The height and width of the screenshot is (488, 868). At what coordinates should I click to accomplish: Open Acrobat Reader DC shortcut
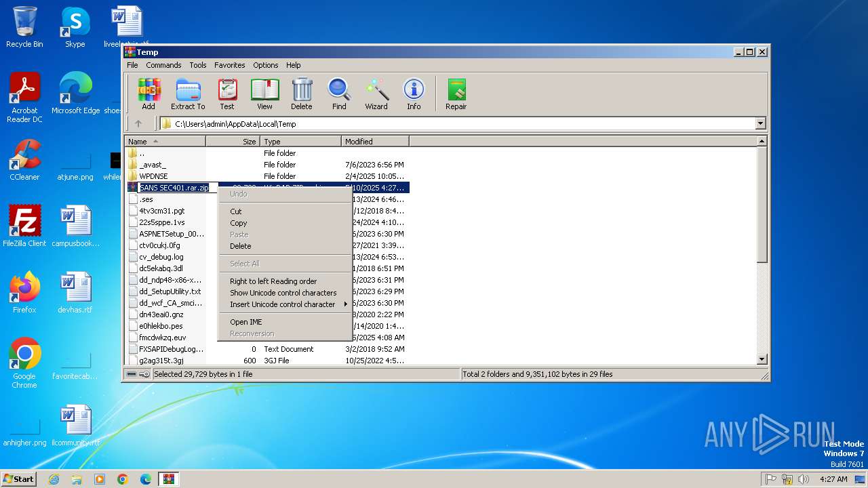pyautogui.click(x=24, y=98)
